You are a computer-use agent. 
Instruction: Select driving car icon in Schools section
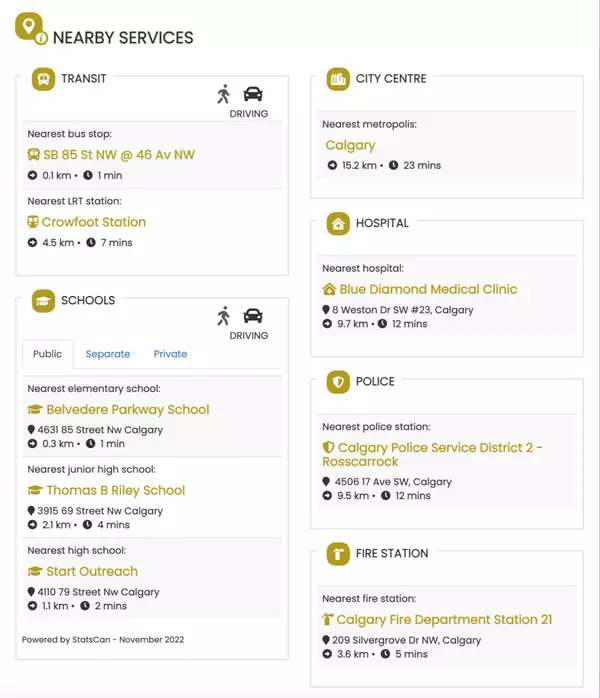click(253, 316)
